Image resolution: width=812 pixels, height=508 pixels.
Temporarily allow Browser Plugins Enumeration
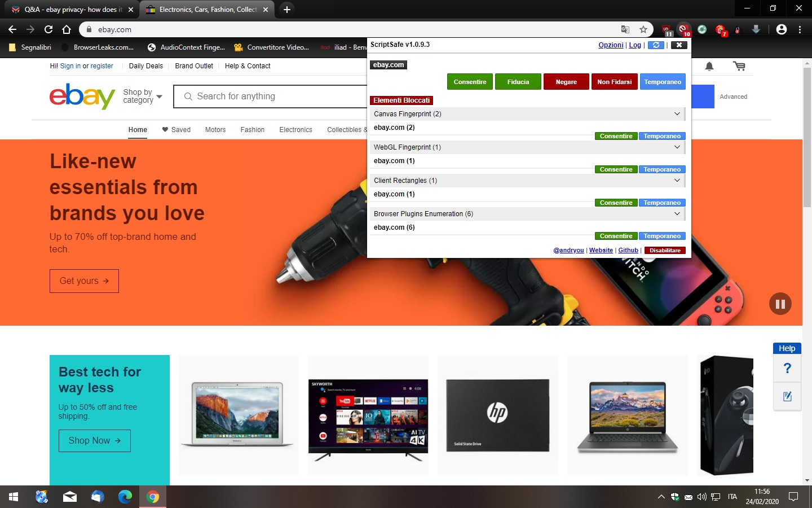662,236
